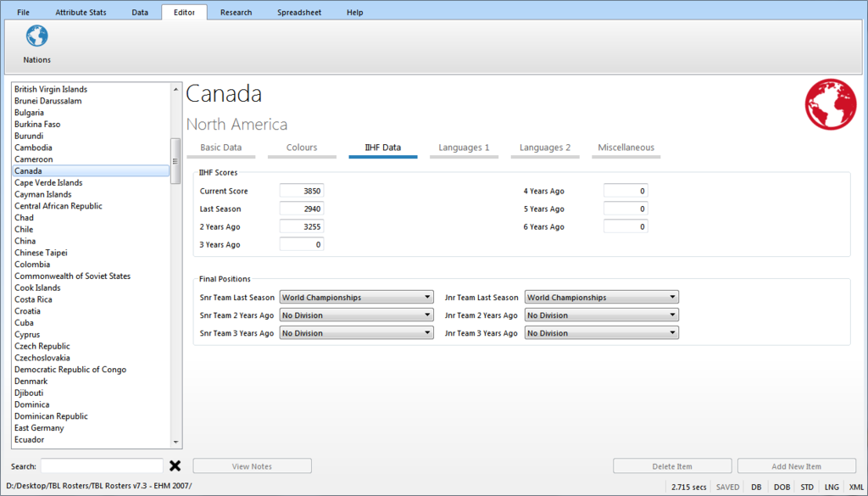
Task: Click the 4 Years Ago score field
Action: coord(626,191)
